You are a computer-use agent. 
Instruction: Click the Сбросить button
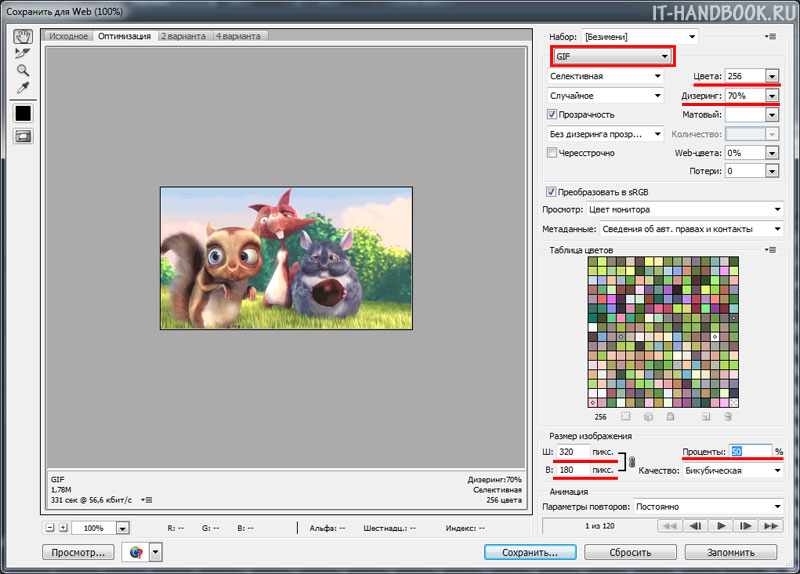[x=631, y=552]
